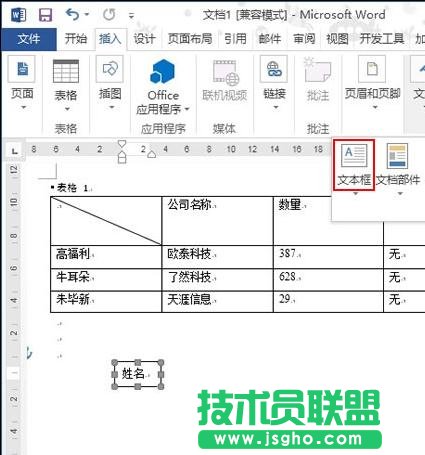Click the 了然科技 table cell
The image size is (425, 455).
[217, 279]
